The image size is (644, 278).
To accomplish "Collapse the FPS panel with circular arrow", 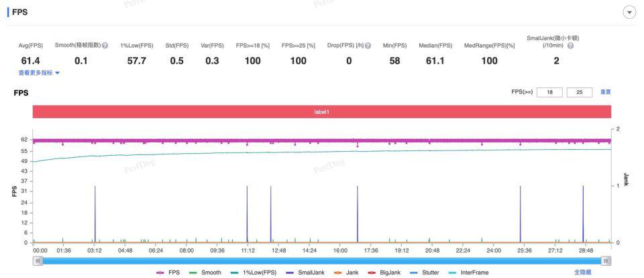I will [629, 12].
